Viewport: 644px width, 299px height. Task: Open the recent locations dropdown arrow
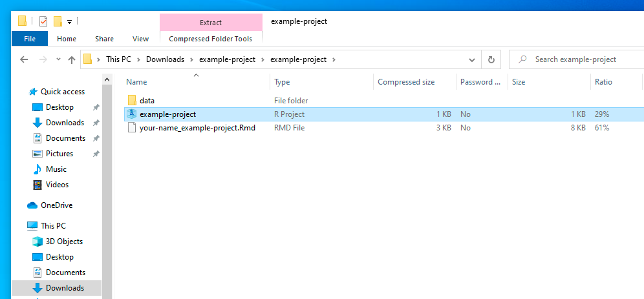point(57,59)
